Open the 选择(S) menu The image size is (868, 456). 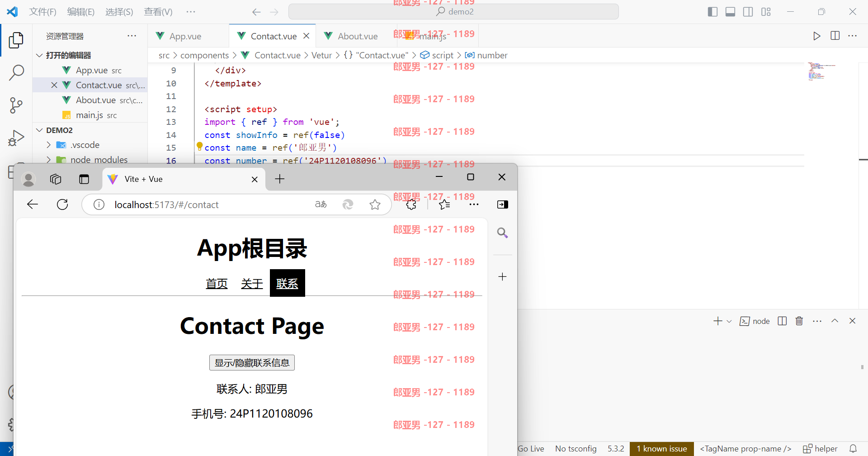pyautogui.click(x=119, y=12)
